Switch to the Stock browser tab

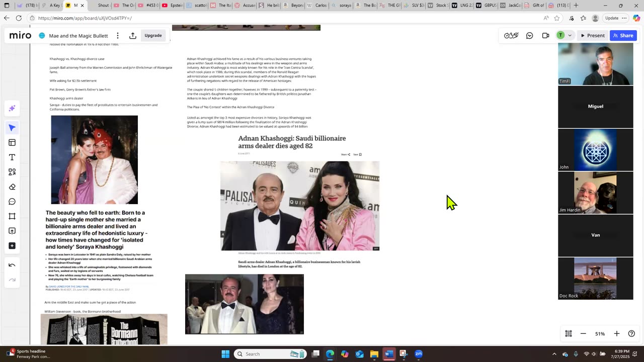(438, 6)
